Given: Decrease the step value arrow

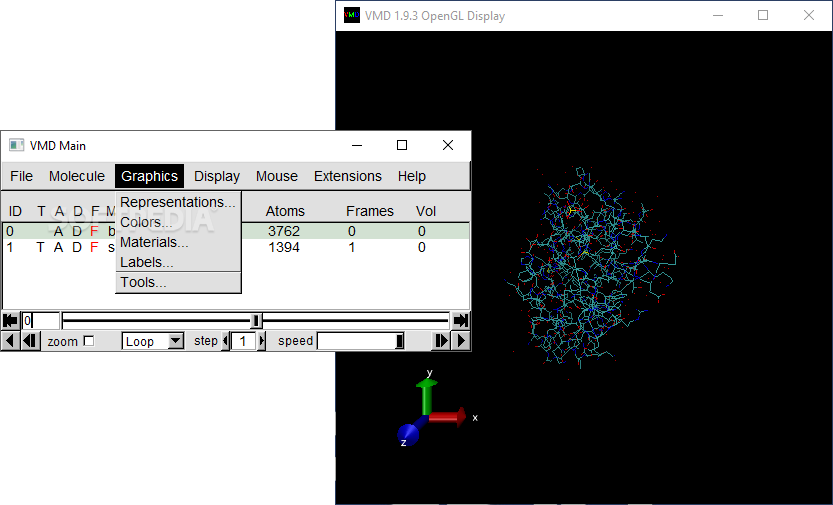Looking at the screenshot, I should [x=226, y=341].
